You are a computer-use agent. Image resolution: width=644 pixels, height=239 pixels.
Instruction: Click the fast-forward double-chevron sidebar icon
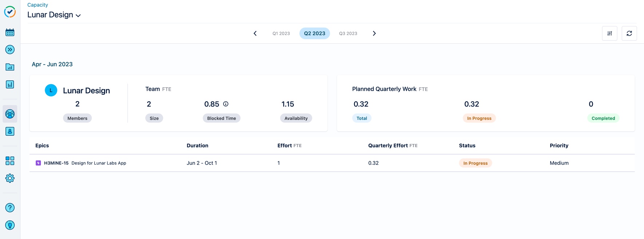pos(10,50)
